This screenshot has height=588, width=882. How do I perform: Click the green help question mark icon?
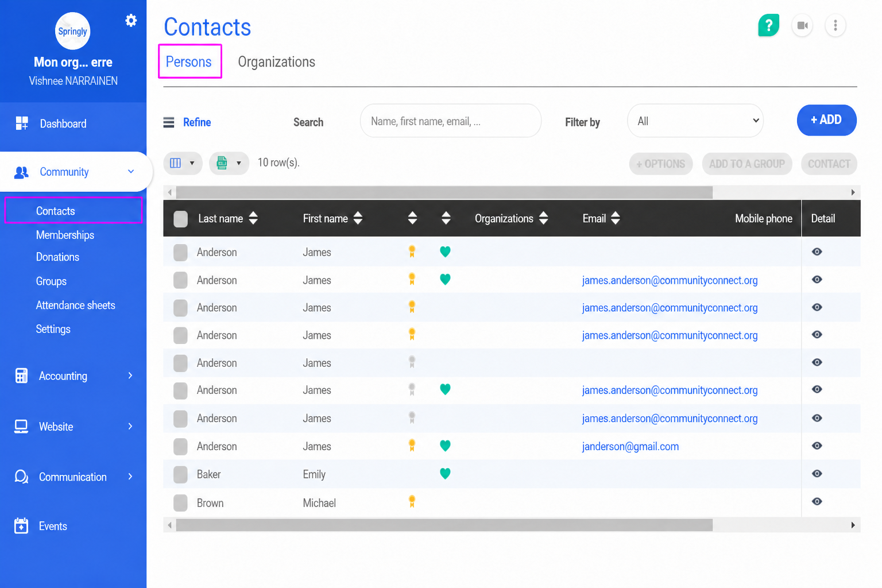pyautogui.click(x=768, y=25)
